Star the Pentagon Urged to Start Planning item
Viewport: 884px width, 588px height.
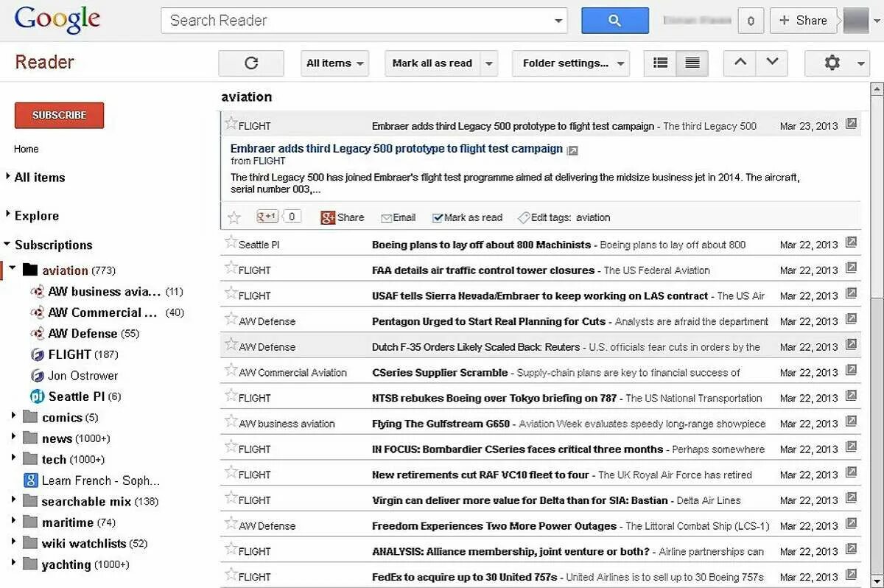point(231,319)
